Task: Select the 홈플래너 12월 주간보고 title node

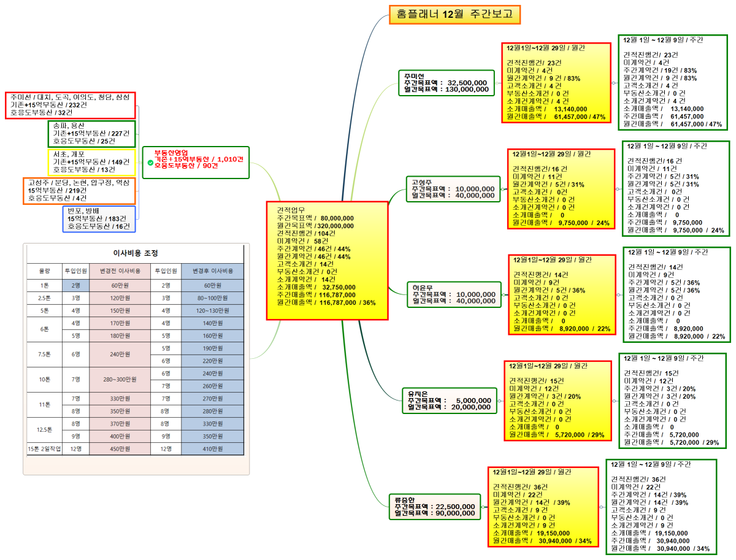Action: 454,15
